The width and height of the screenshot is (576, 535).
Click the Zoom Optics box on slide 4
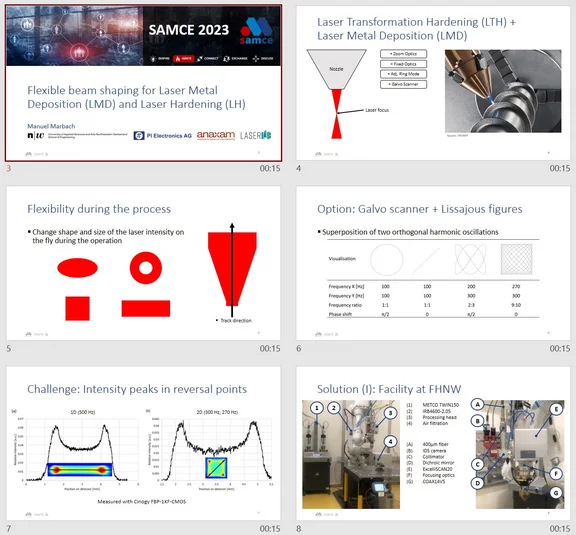click(403, 54)
